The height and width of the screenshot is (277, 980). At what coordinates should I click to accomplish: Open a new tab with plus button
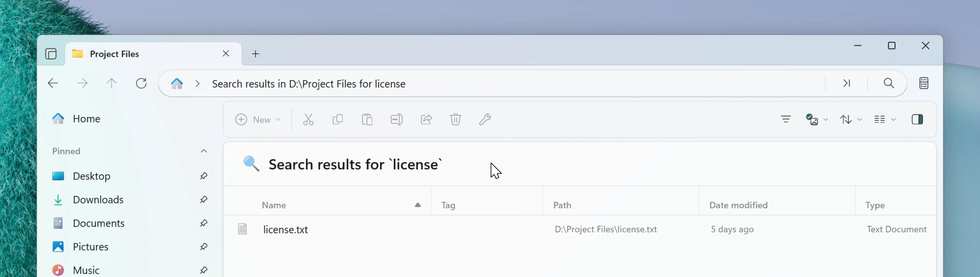click(x=255, y=54)
